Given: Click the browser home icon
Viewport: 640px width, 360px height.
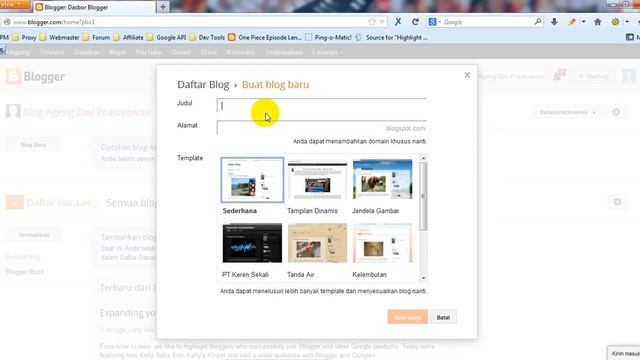Looking at the screenshot, I should [x=598, y=22].
